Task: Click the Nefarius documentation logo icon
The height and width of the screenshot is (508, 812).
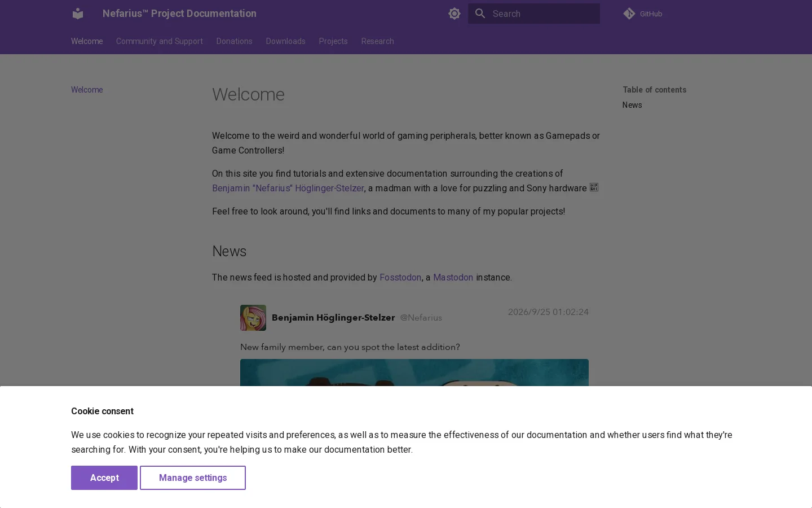Action: [78, 14]
